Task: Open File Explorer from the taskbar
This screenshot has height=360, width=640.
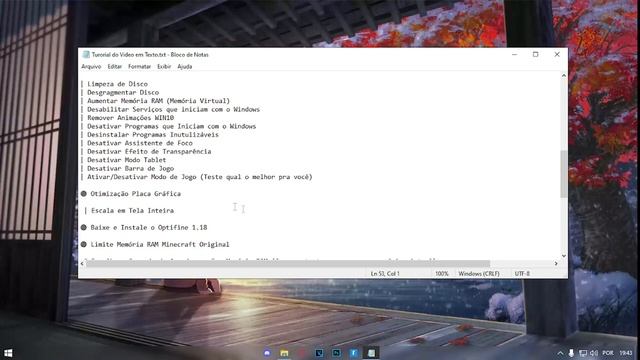Action: click(284, 353)
